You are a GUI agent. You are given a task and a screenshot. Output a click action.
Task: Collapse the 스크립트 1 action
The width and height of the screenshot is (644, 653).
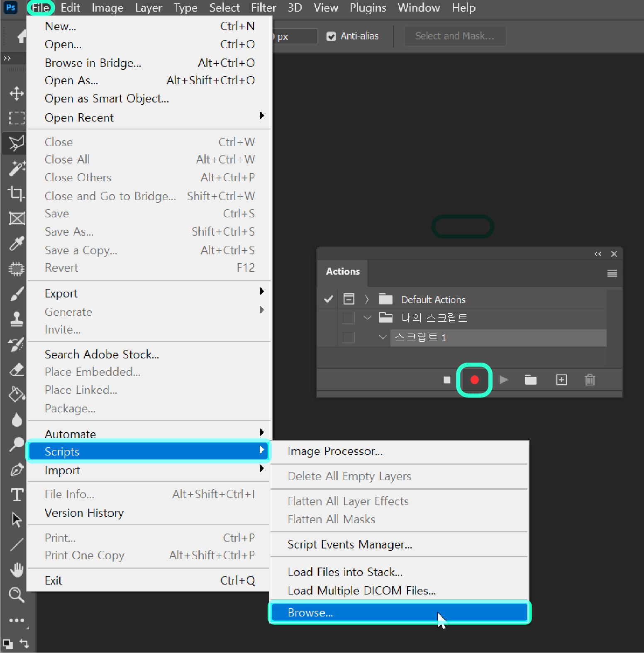coord(383,337)
